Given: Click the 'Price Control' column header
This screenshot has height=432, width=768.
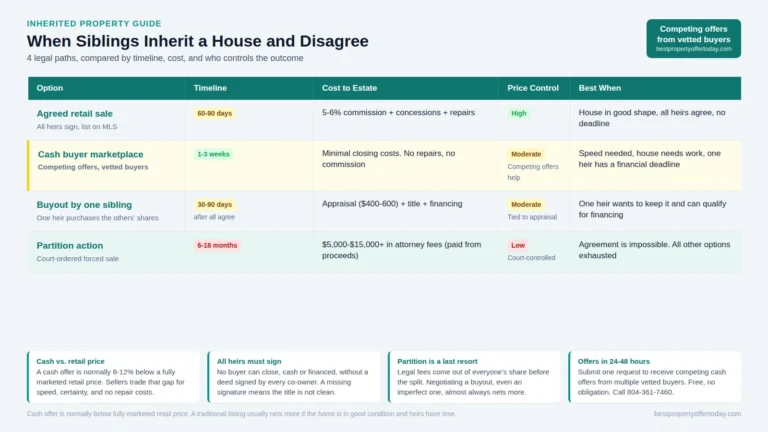Looking at the screenshot, I should (x=533, y=88).
